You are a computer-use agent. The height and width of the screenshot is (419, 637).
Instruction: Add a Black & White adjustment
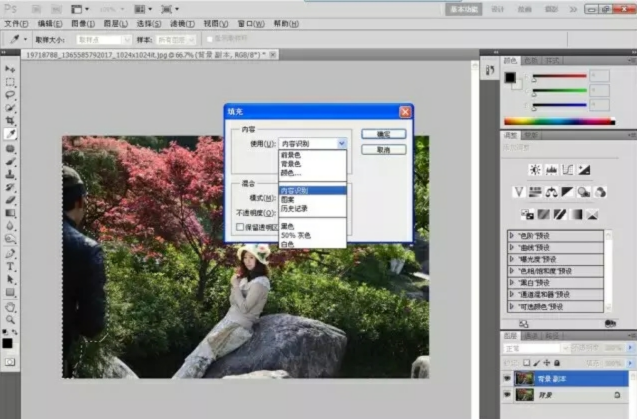(568, 192)
